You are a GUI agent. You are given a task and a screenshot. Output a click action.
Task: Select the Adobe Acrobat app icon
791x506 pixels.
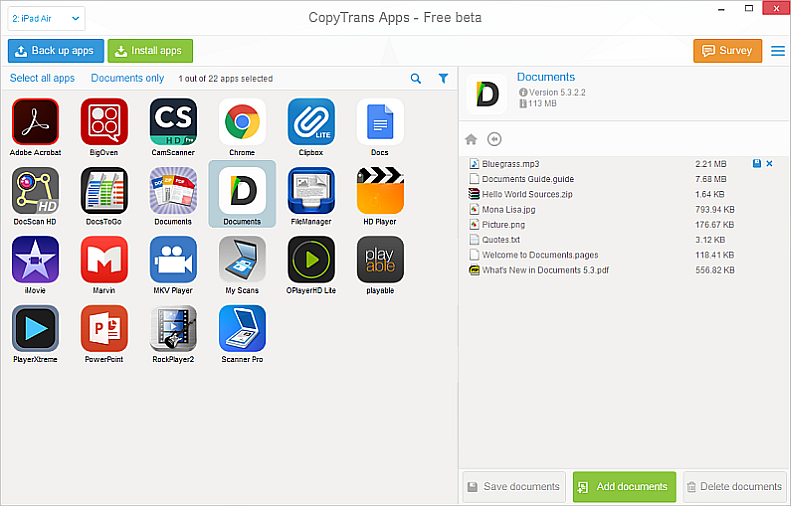pyautogui.click(x=35, y=122)
